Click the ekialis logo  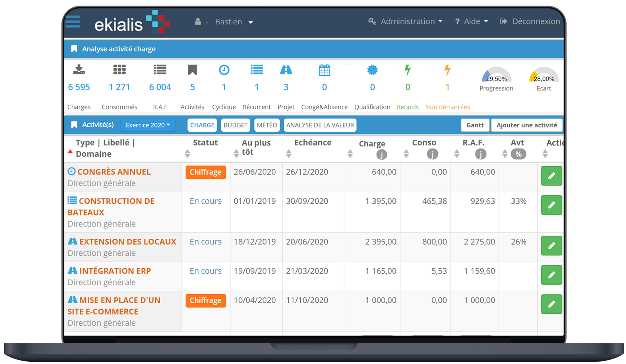tap(132, 22)
